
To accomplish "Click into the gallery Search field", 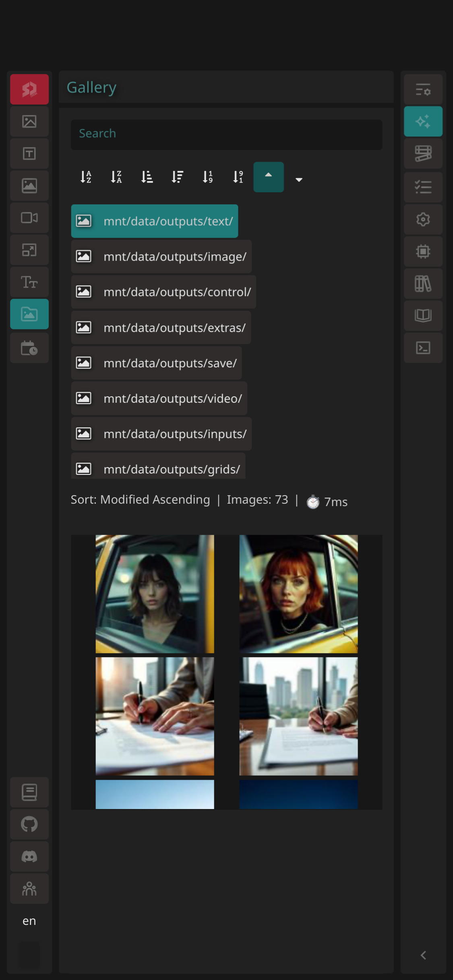I will click(226, 134).
